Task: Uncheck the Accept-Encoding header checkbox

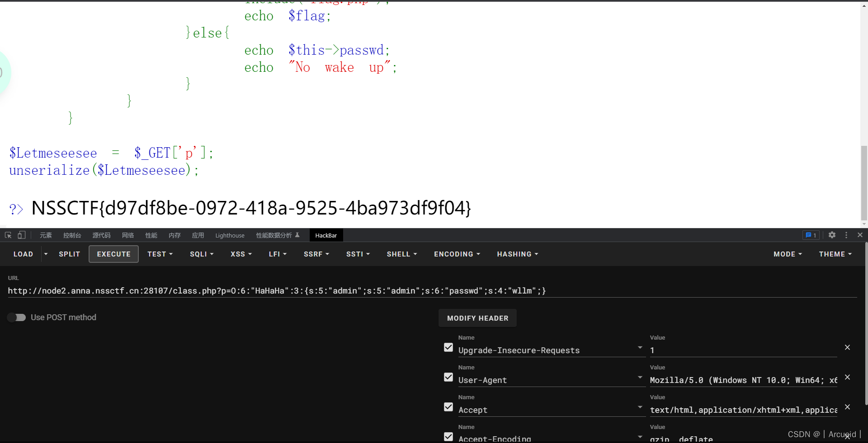Action: tap(448, 437)
